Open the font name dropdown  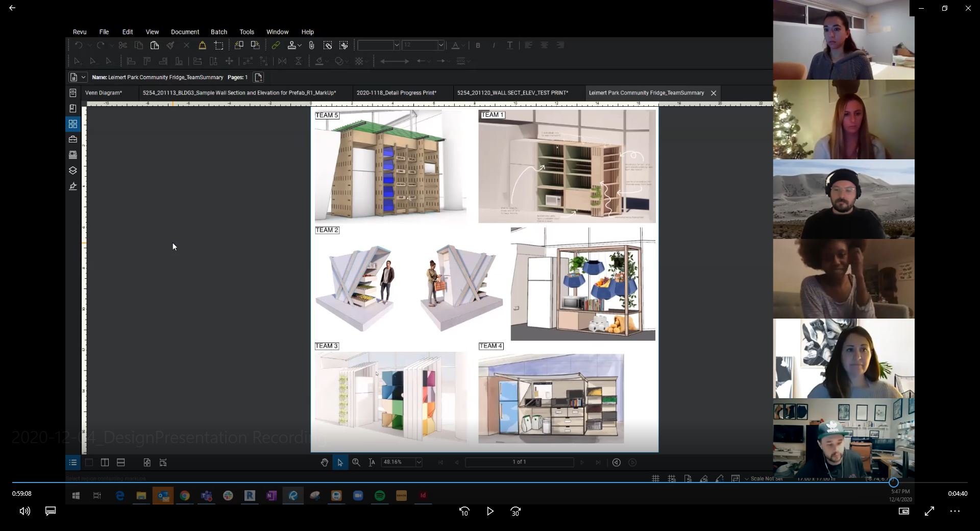click(396, 45)
